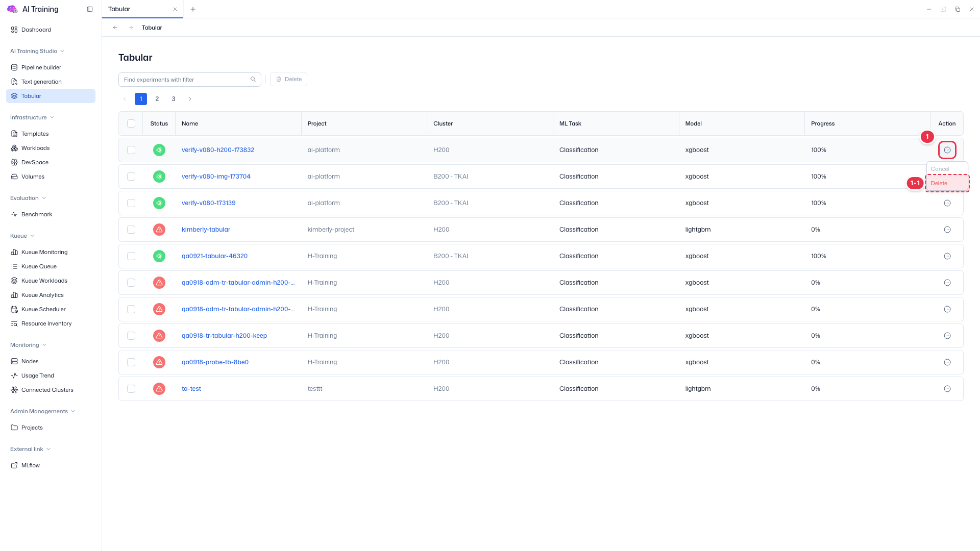This screenshot has width=980, height=551.
Task: Open the verify-v080-img-173704 experiment link
Action: pyautogui.click(x=216, y=177)
